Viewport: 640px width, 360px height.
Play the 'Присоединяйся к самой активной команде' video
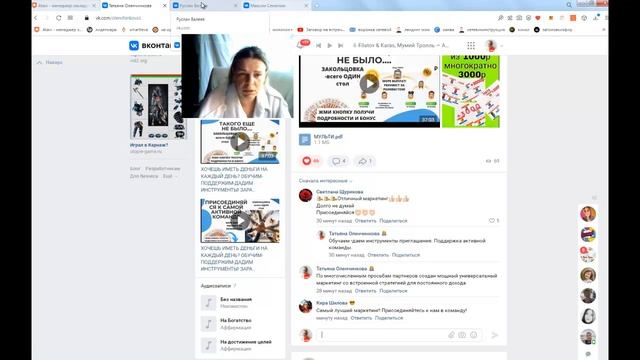240,221
